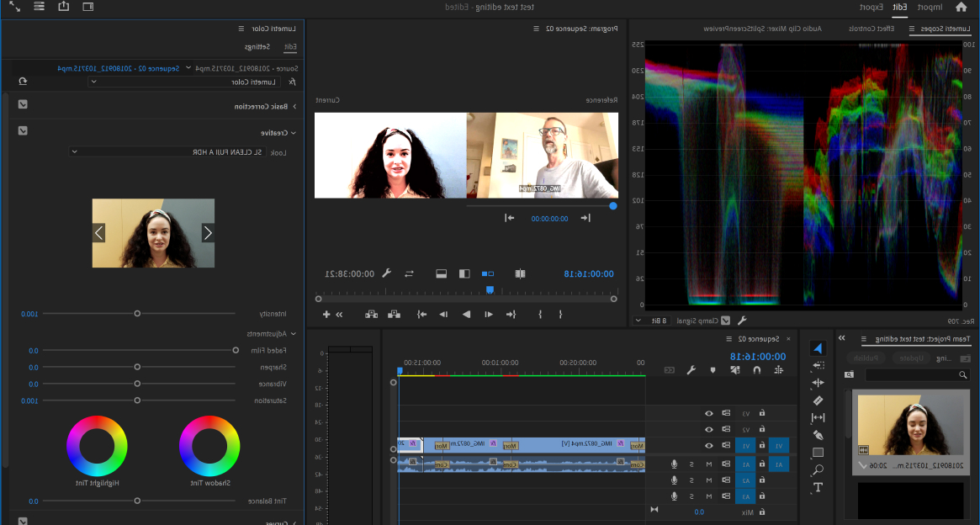The image size is (980, 525).
Task: Disable the Basic Correction section checkbox
Action: [23, 105]
